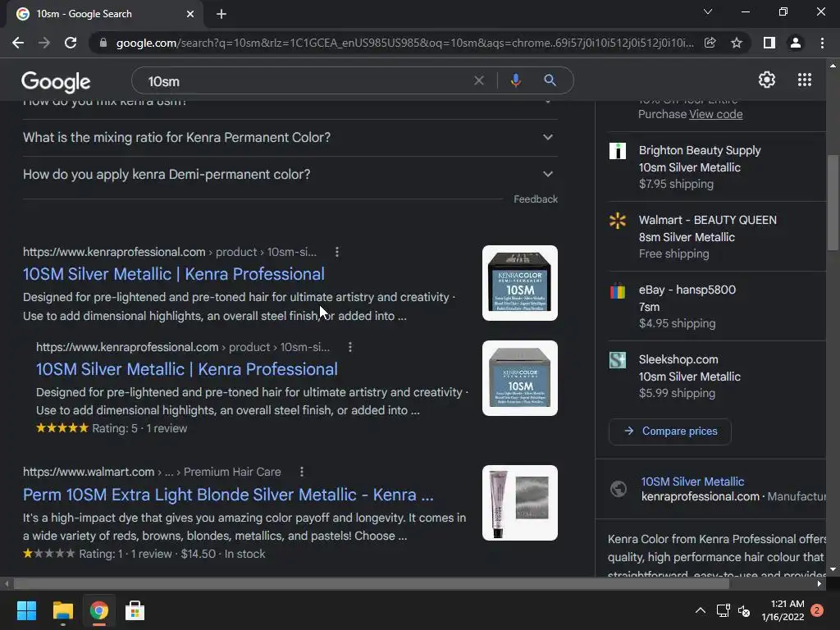The height and width of the screenshot is (630, 840).
Task: Open Chrome tab search dropdown
Action: pyautogui.click(x=708, y=11)
